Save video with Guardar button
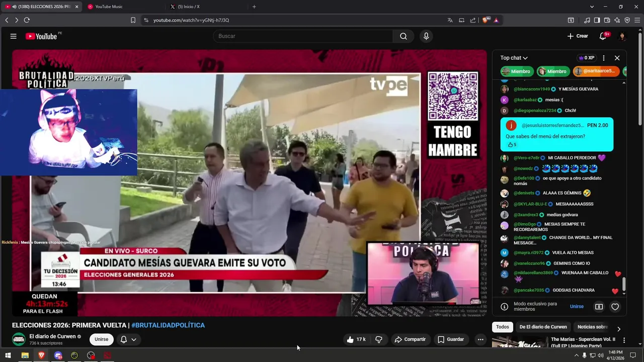 point(451,339)
